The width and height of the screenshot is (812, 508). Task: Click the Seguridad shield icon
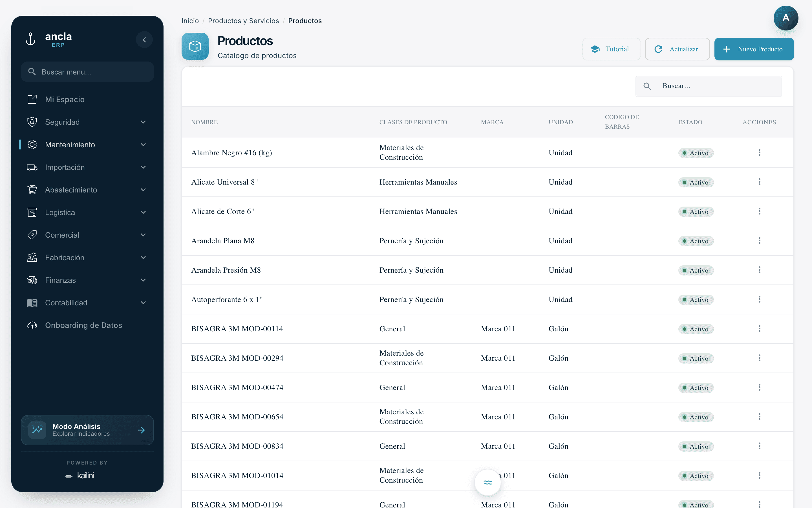[32, 122]
